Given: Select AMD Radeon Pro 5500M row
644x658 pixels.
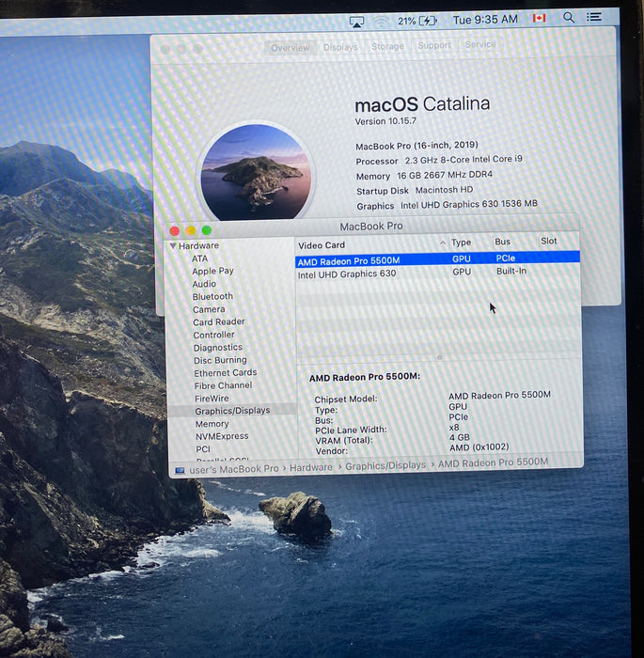Looking at the screenshot, I should [x=437, y=258].
